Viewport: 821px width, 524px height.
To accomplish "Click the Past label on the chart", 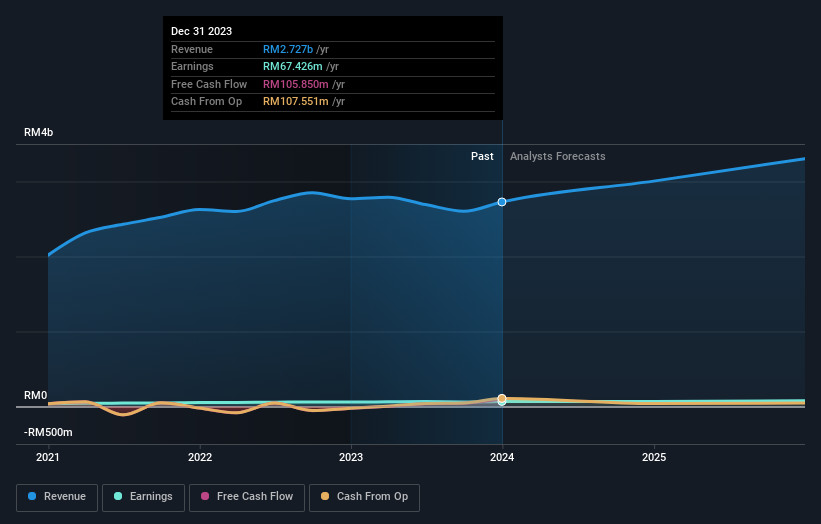I will tap(482, 157).
